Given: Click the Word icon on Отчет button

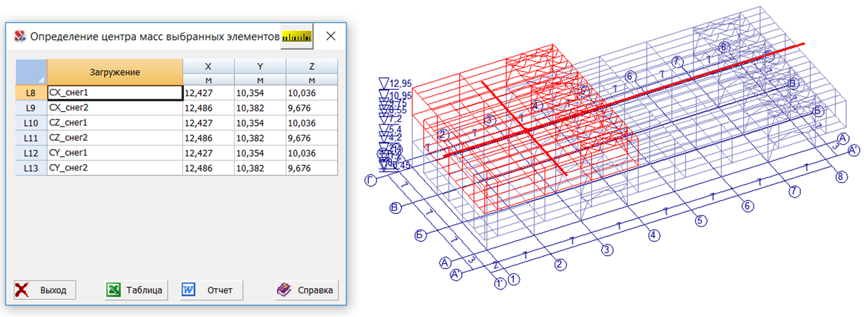Looking at the screenshot, I should pyautogui.click(x=188, y=290).
